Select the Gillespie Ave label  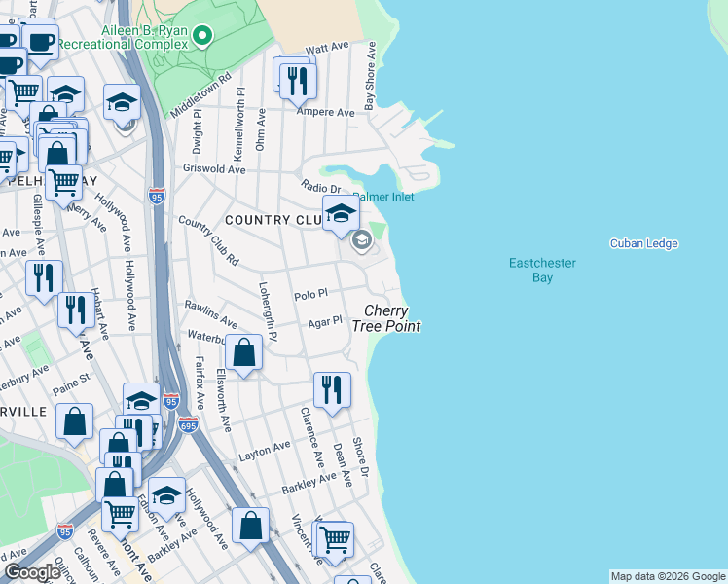[39, 225]
